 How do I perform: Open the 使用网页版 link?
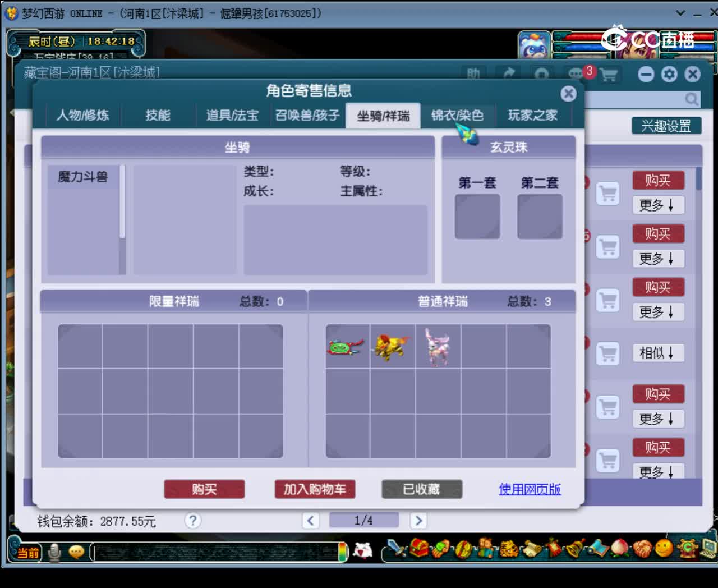pos(530,489)
